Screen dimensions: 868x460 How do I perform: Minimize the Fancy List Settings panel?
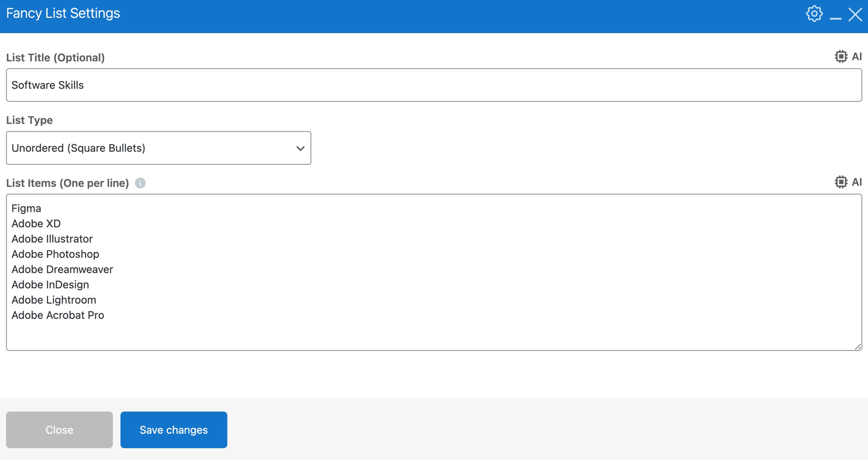click(835, 16)
